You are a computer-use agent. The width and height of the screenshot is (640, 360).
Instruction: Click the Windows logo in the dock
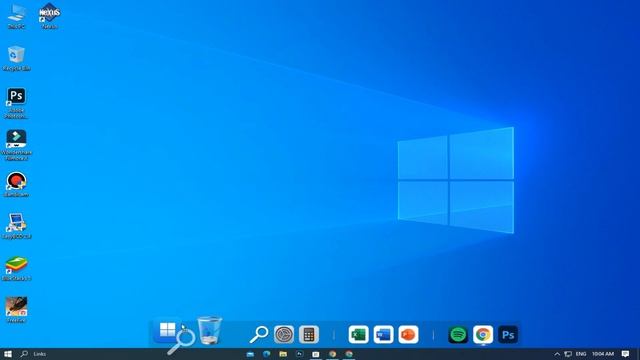167,330
